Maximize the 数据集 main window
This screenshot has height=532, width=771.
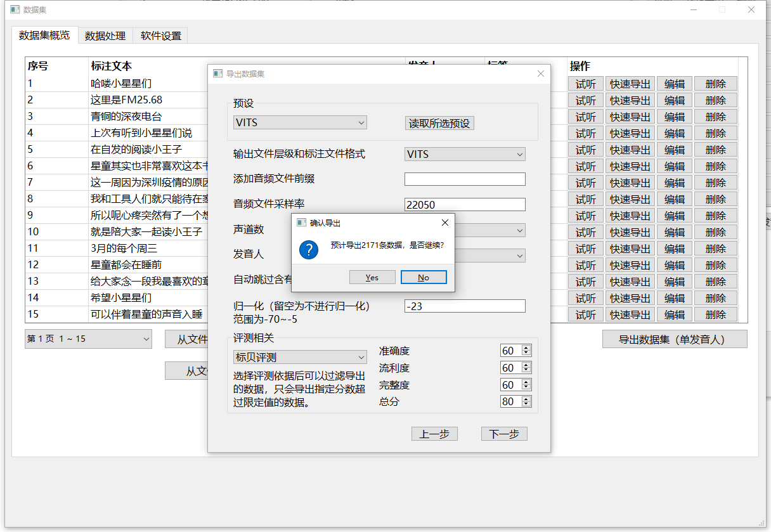[x=722, y=10]
